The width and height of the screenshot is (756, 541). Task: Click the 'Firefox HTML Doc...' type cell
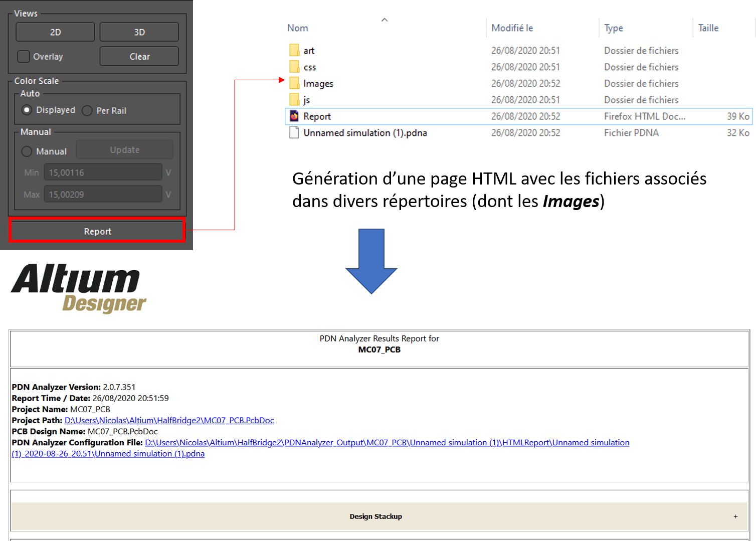click(x=645, y=116)
